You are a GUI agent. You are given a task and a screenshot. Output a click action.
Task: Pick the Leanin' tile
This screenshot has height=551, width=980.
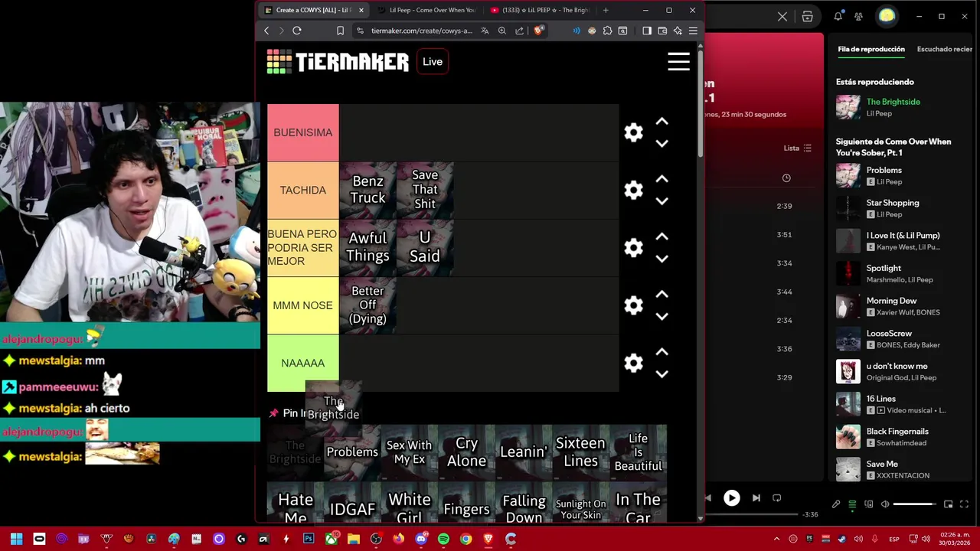[524, 452]
